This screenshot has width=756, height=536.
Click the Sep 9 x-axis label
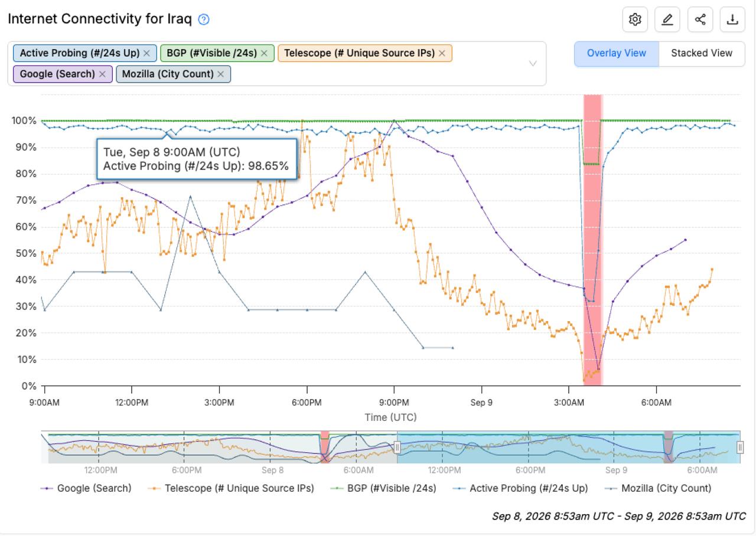(481, 403)
